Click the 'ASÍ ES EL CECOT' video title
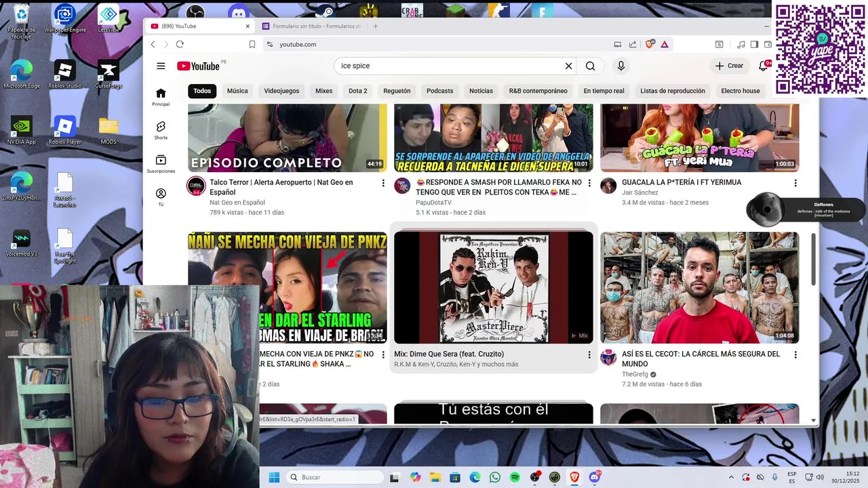 pos(701,359)
